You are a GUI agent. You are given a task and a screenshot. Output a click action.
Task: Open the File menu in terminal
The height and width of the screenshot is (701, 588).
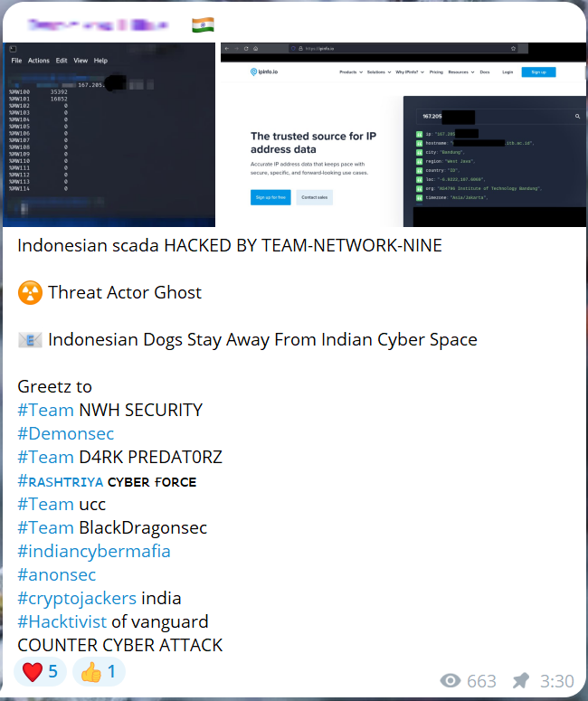(16, 61)
